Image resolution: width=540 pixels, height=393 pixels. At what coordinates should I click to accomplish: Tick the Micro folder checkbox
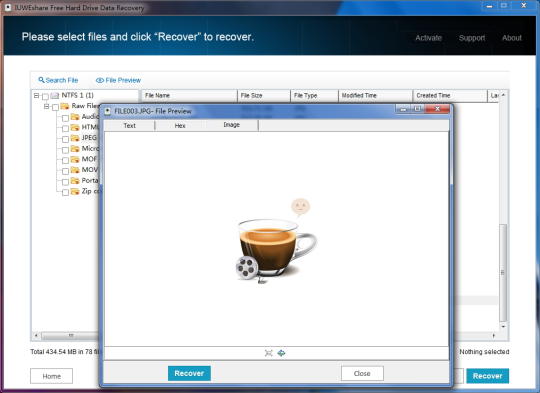coord(65,150)
